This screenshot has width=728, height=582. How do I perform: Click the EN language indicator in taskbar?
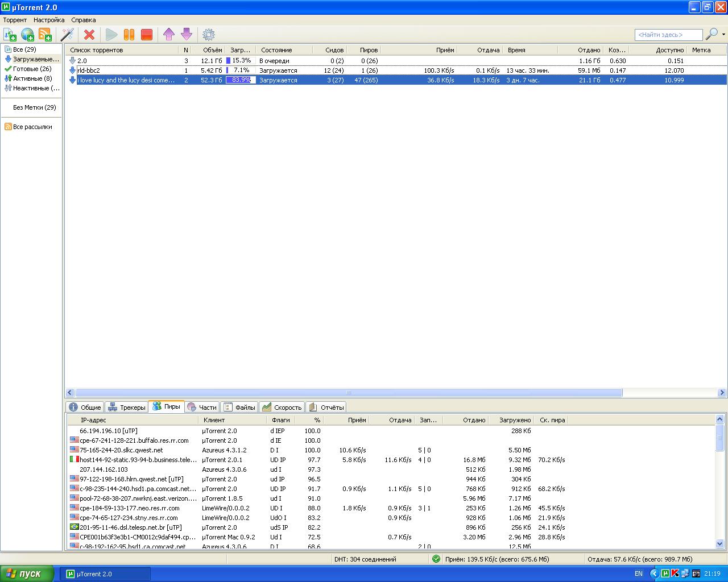pos(638,573)
